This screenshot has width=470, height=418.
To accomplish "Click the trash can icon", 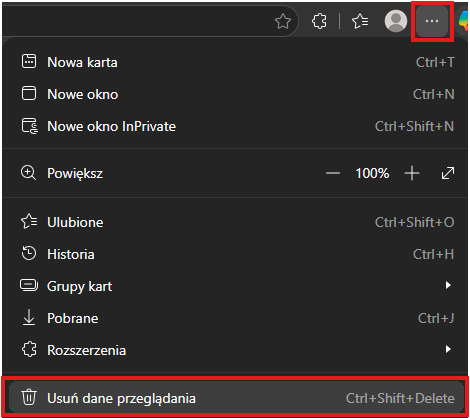I will tap(29, 397).
